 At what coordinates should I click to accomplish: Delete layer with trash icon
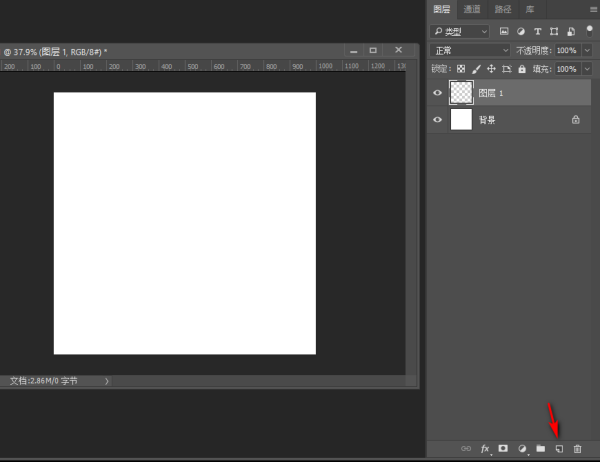[x=577, y=449]
